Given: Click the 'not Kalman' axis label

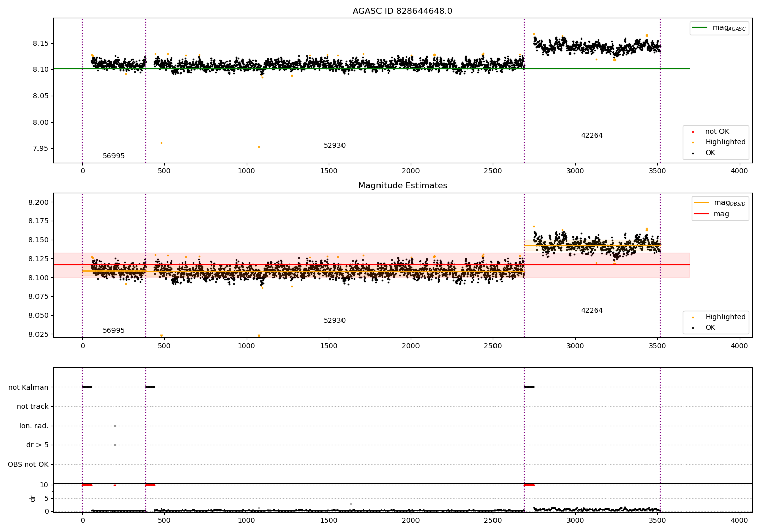Looking at the screenshot, I should (x=28, y=388).
